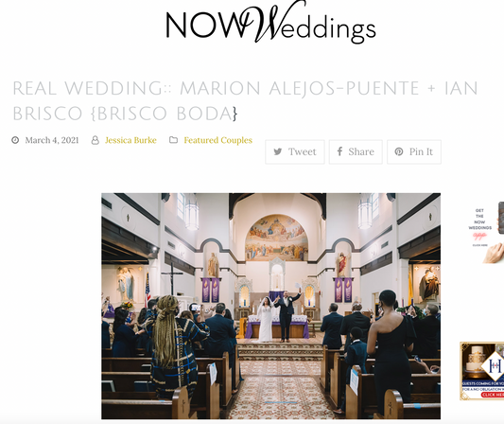Click the Facebook f icon
The image size is (504, 424).
[339, 151]
